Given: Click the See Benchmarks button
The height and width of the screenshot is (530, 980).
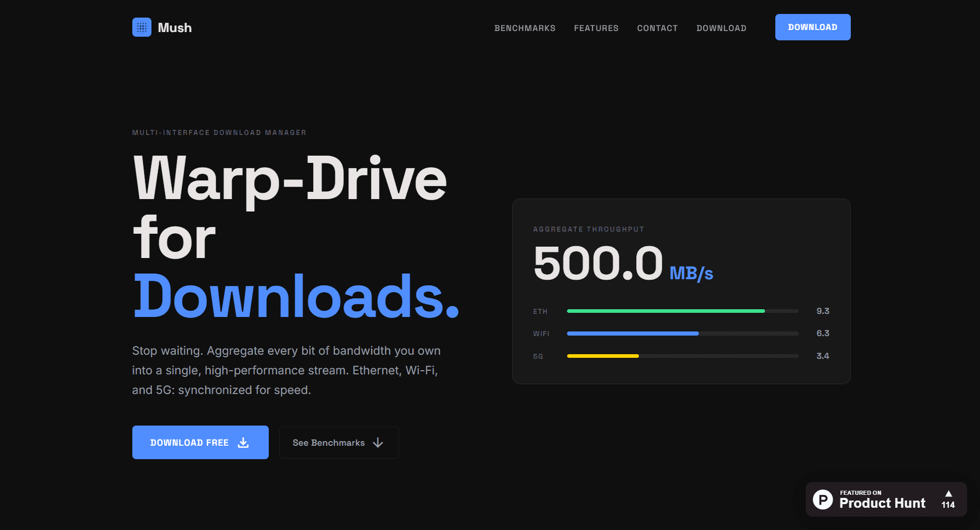Looking at the screenshot, I should click(339, 443).
